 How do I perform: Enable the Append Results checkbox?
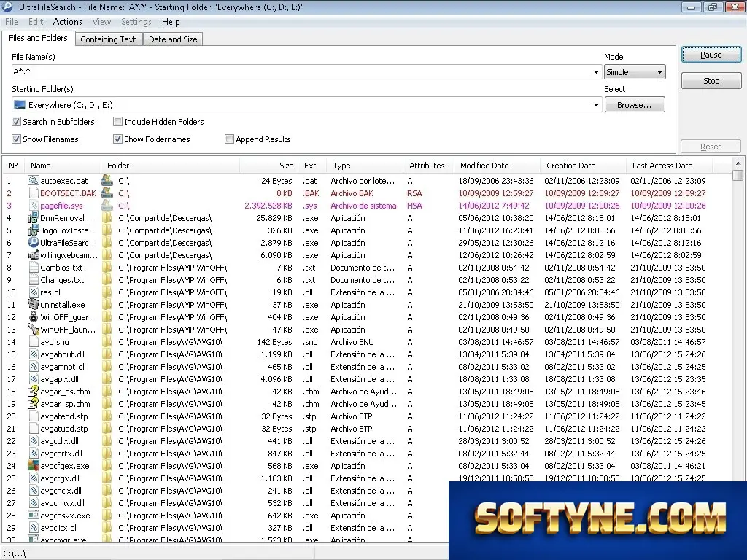[229, 139]
